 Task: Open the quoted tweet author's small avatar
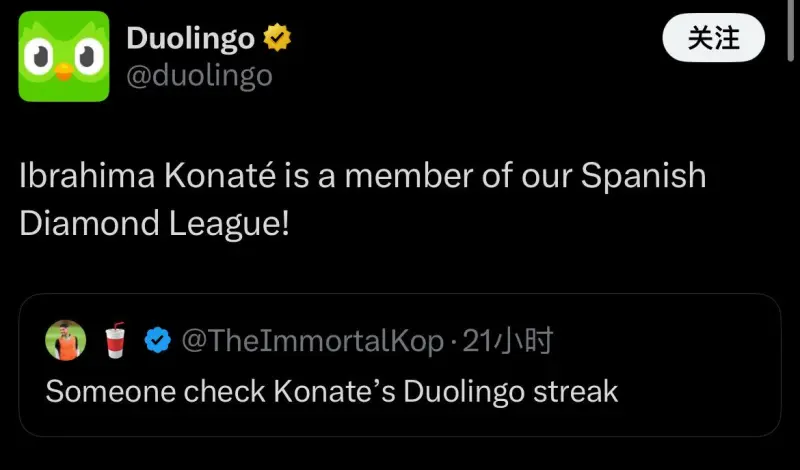coord(66,342)
